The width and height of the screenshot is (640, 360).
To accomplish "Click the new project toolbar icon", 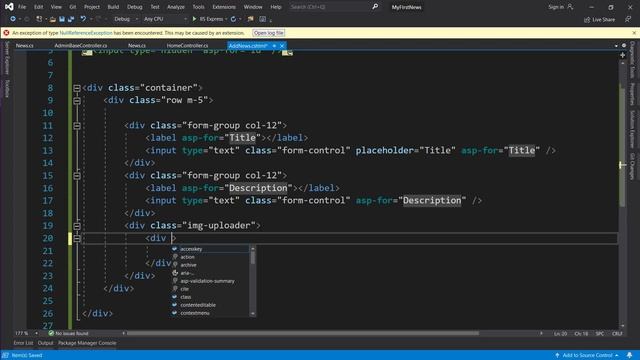I will [39, 19].
